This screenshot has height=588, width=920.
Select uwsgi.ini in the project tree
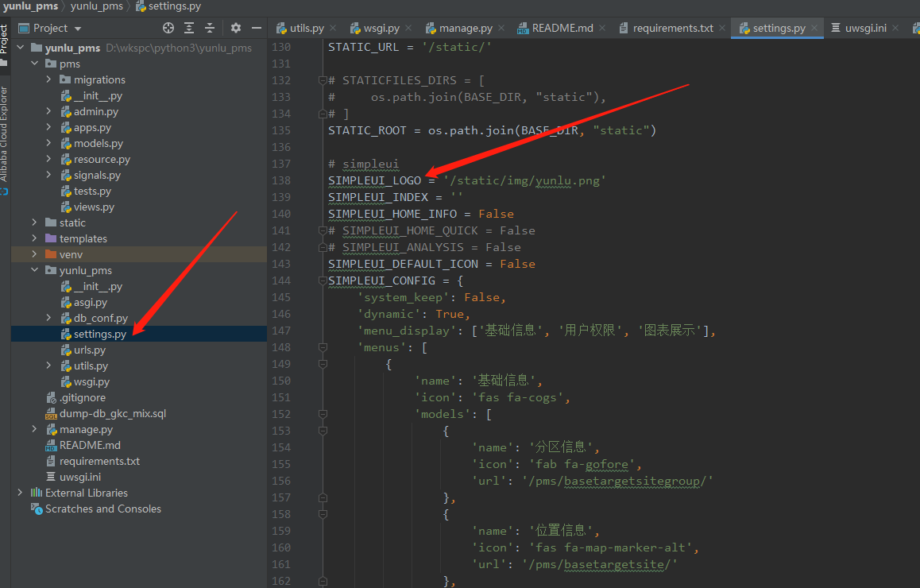point(79,477)
